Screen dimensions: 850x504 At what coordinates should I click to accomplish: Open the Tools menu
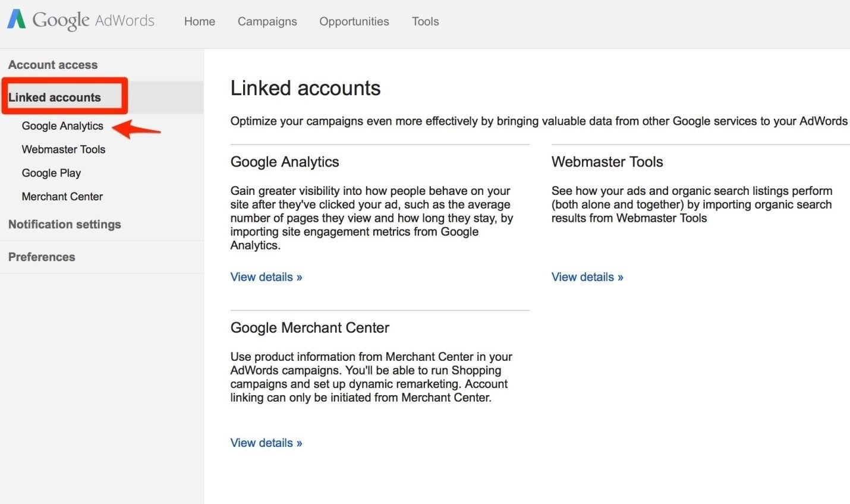pyautogui.click(x=425, y=21)
